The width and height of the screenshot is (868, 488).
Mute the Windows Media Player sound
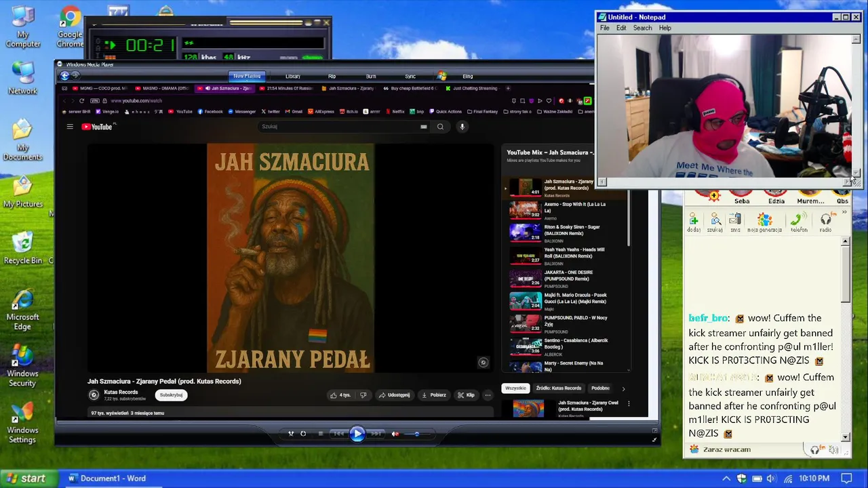point(395,434)
